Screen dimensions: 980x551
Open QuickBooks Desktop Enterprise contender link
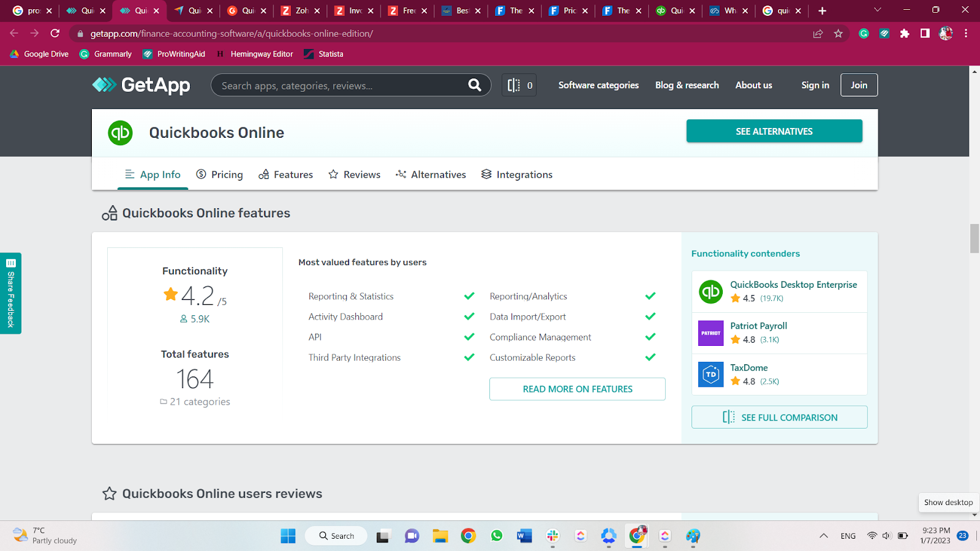794,285
